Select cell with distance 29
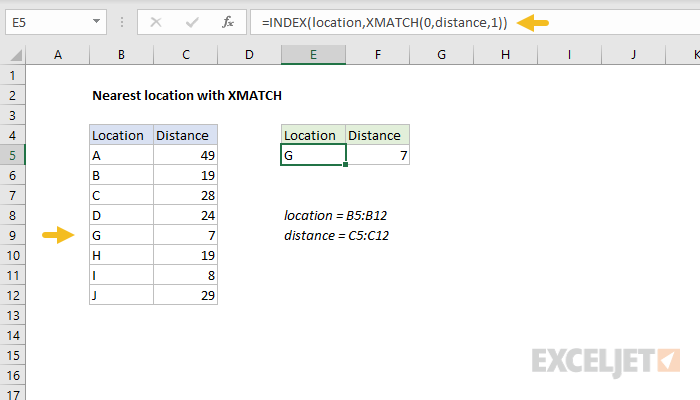 point(186,296)
